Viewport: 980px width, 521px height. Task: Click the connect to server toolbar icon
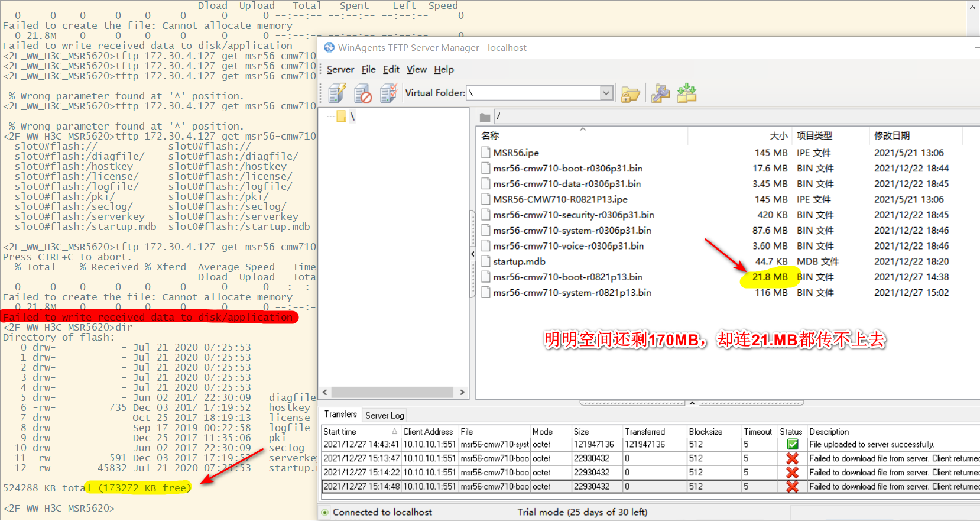pyautogui.click(x=337, y=93)
